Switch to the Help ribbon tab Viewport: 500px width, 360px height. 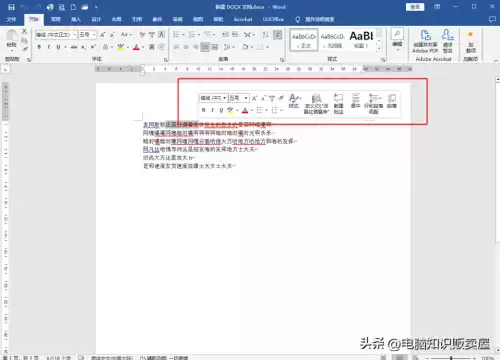218,19
